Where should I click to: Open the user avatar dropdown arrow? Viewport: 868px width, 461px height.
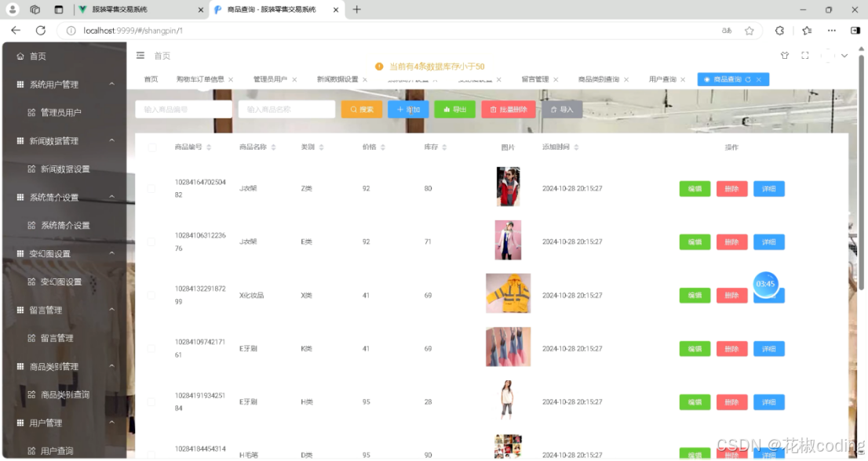point(844,56)
